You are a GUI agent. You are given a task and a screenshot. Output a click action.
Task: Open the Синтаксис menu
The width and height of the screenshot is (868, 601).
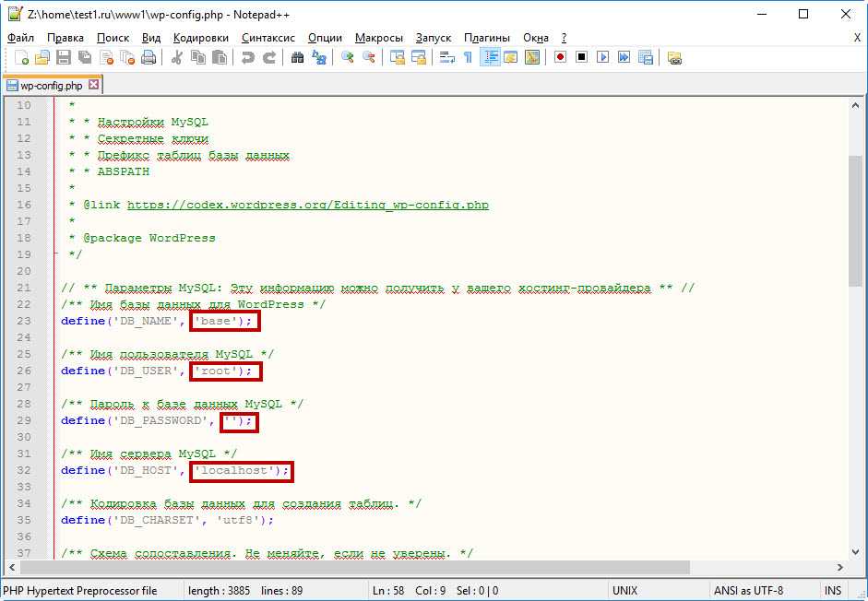tap(268, 38)
